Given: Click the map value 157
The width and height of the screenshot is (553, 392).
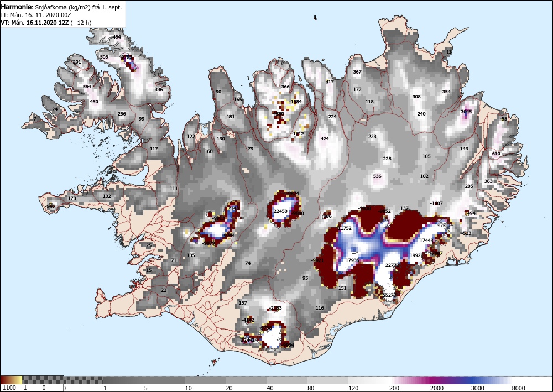Looking at the screenshot, I should pyautogui.click(x=243, y=303).
